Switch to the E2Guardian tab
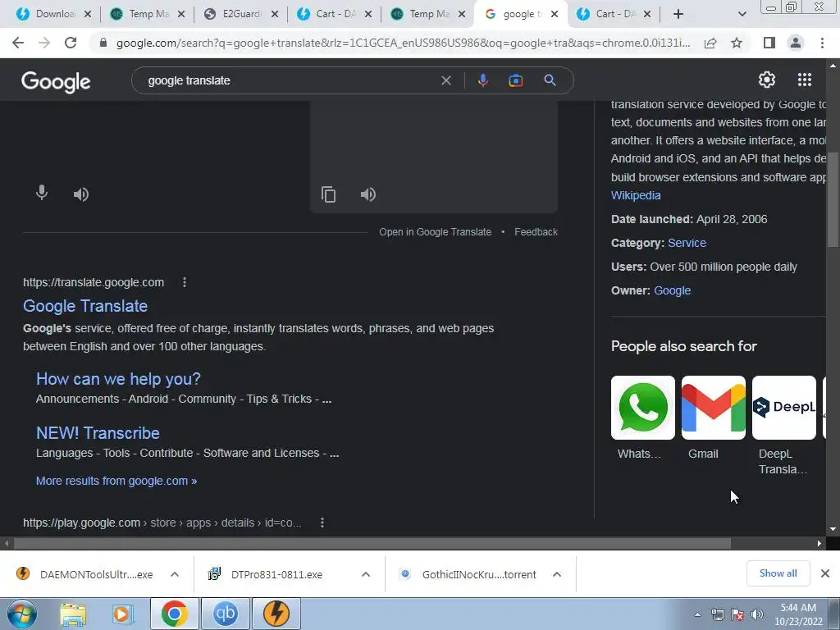This screenshot has width=840, height=630. tap(240, 14)
